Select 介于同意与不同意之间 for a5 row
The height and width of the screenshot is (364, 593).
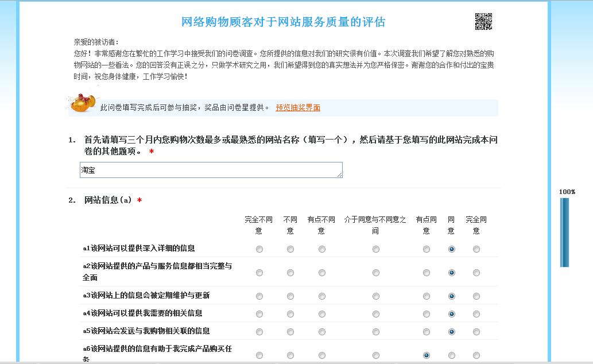(x=376, y=332)
